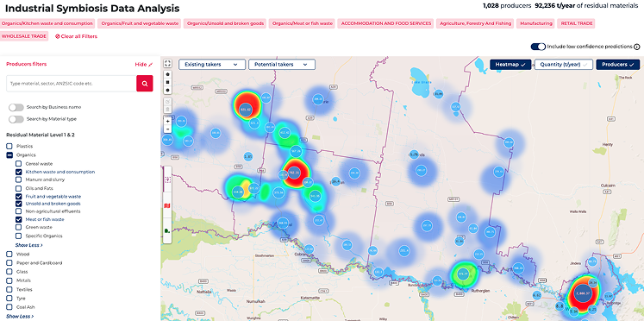Remove the WHOLESALE TRADE filter tag

pos(24,36)
